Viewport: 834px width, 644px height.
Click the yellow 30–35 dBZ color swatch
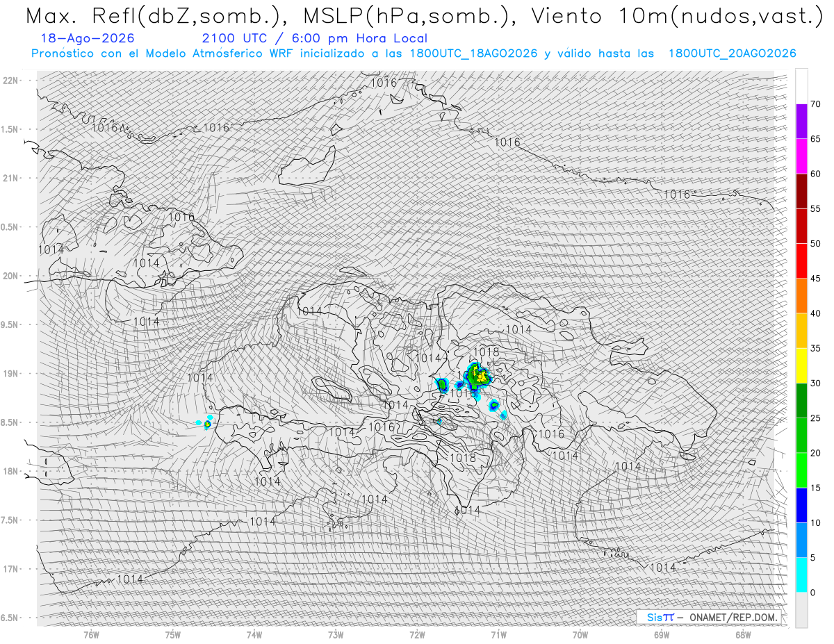coord(801,365)
